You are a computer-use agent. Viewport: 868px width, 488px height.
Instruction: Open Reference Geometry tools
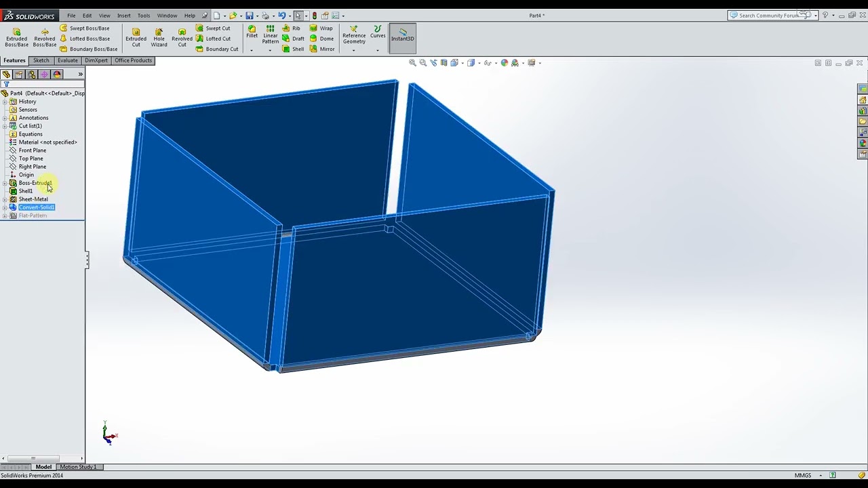tap(354, 35)
